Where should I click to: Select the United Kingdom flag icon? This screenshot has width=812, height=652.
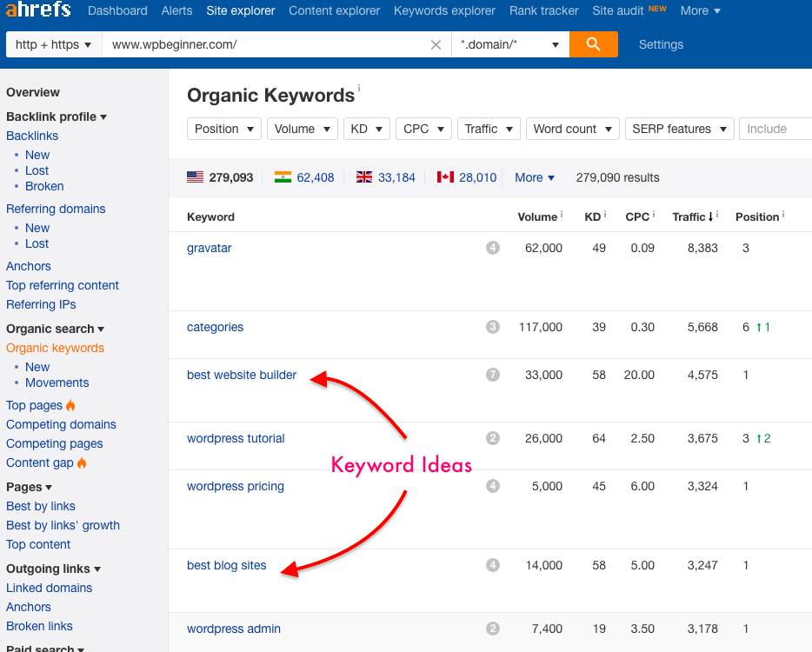click(x=364, y=177)
